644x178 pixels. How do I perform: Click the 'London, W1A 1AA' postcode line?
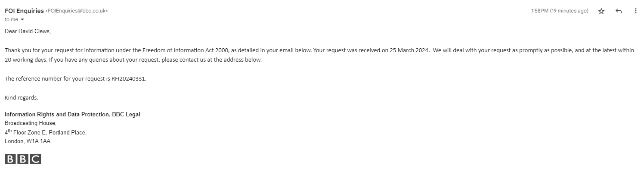[x=28, y=141]
